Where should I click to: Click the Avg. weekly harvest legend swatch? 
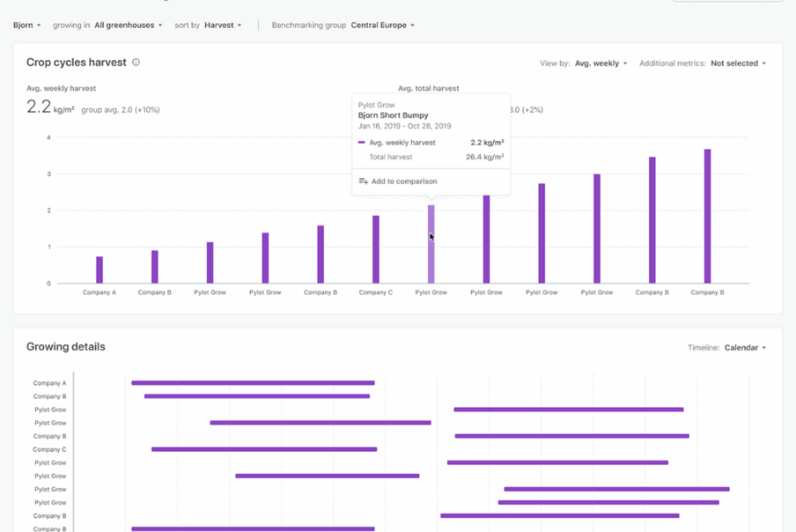pos(362,143)
